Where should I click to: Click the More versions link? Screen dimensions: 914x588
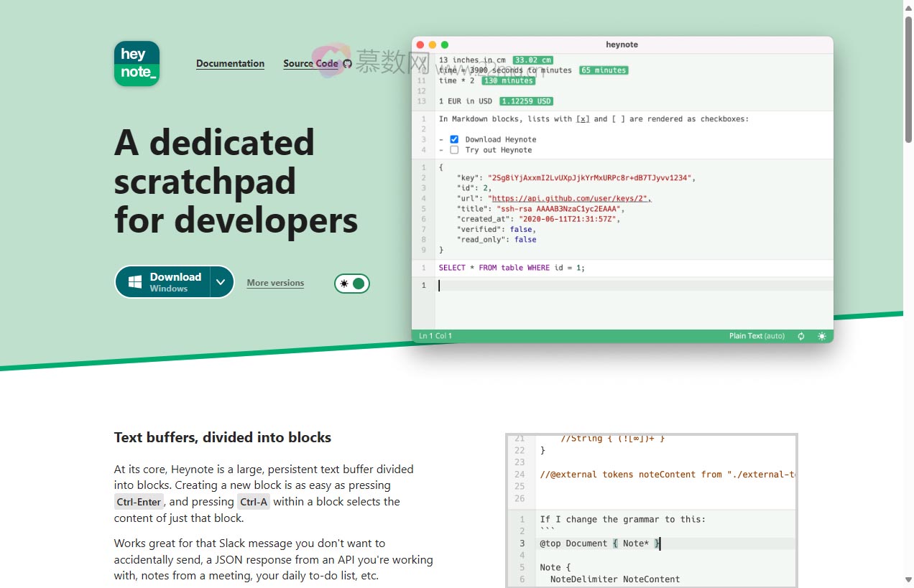click(x=275, y=283)
